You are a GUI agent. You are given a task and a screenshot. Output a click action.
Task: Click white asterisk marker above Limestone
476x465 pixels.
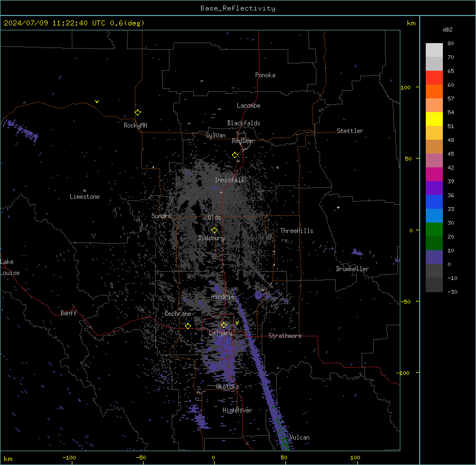(84, 191)
